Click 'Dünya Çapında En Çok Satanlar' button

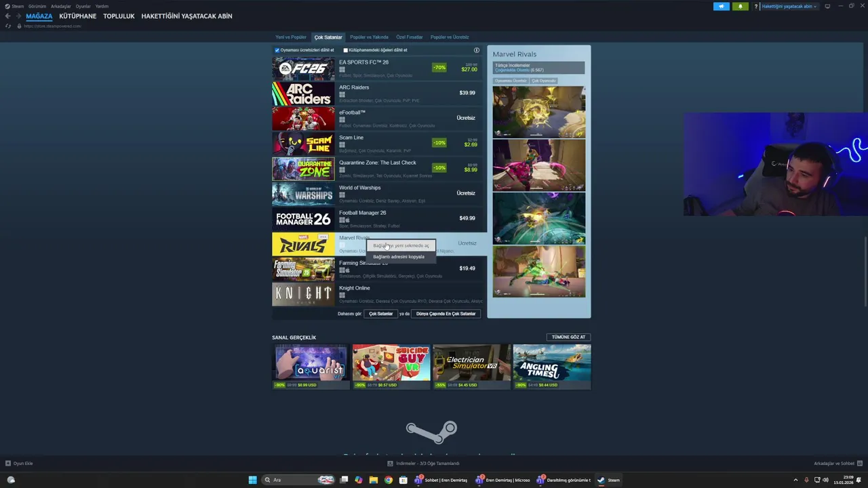point(446,314)
